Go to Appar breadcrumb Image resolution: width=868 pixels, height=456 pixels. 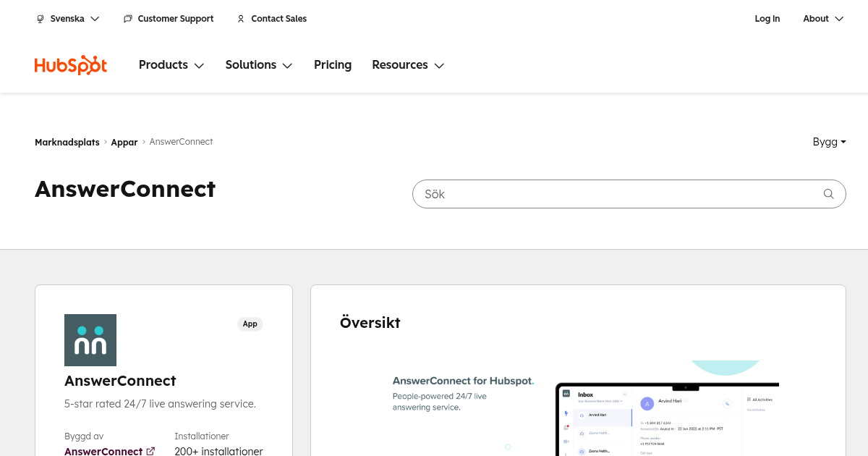click(x=124, y=142)
